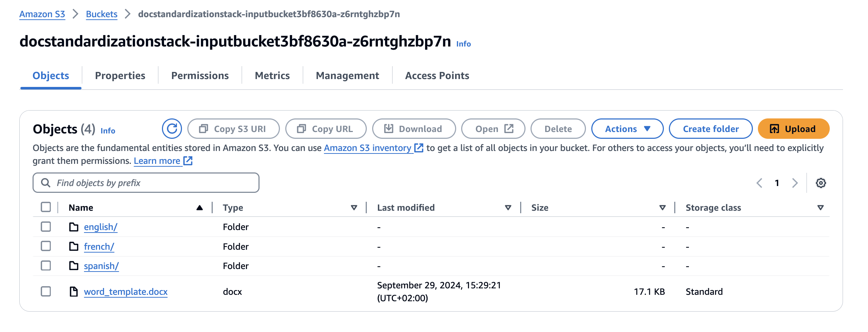Click the Copy URL button
Screen dimensions: 868x332
(326, 129)
